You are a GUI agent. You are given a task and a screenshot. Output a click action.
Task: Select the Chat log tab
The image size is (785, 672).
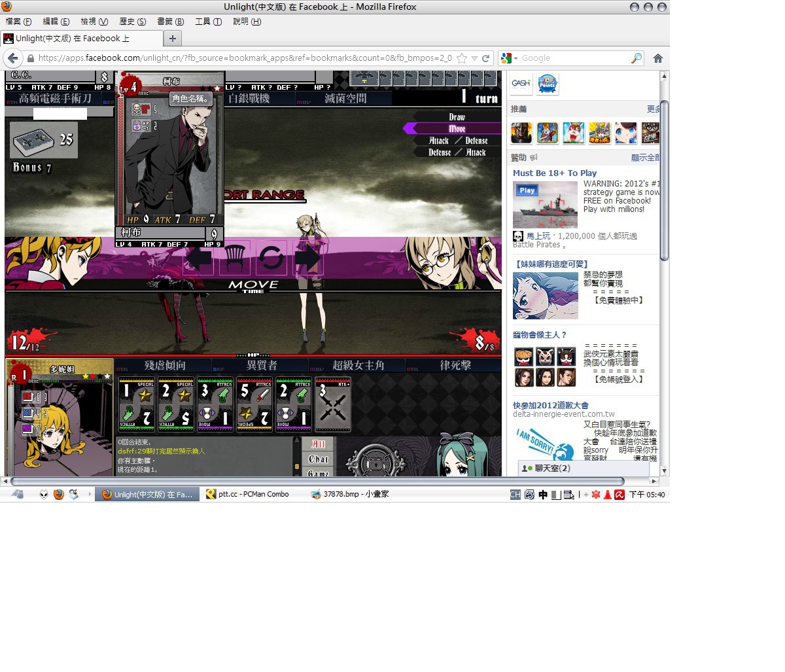pyautogui.click(x=318, y=459)
